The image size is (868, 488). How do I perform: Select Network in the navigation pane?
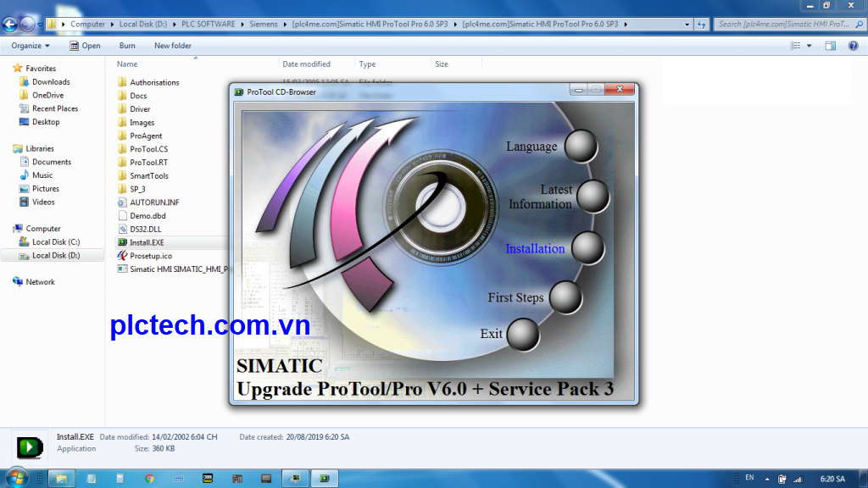pyautogui.click(x=34, y=281)
